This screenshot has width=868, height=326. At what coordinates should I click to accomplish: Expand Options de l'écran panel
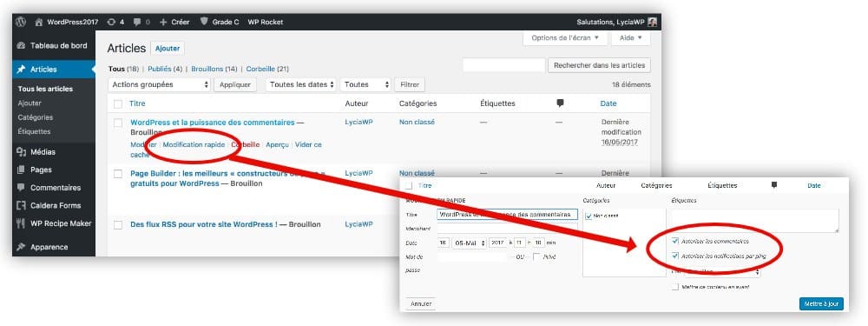click(565, 38)
